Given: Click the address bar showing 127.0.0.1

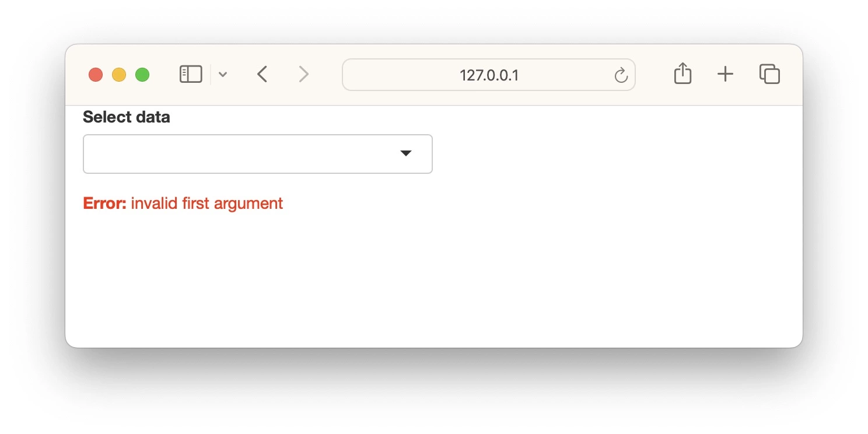Looking at the screenshot, I should [489, 75].
